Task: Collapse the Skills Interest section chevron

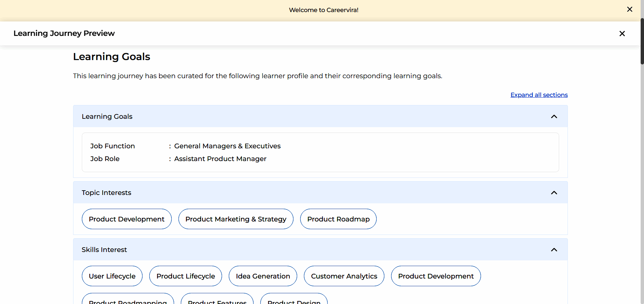Action: [554, 250]
